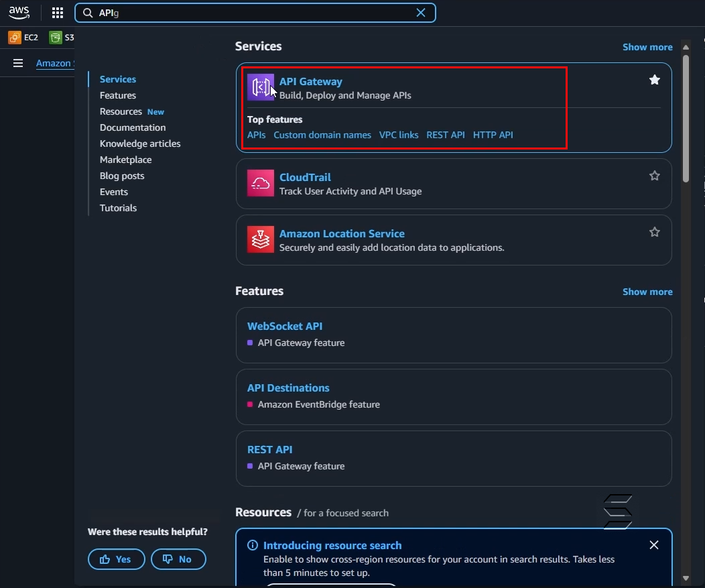Viewport: 705px width, 588px height.
Task: Open the S3 shortcut icon
Action: pyautogui.click(x=56, y=38)
